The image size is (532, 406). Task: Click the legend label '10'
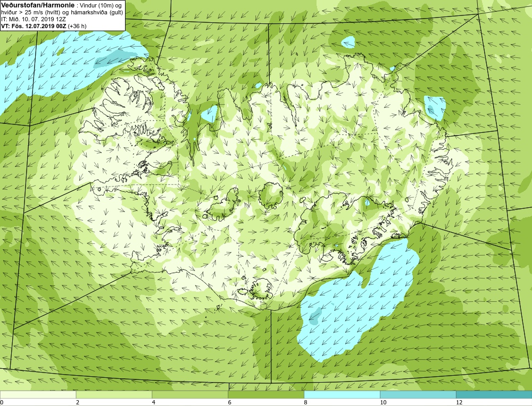pyautogui.click(x=383, y=402)
